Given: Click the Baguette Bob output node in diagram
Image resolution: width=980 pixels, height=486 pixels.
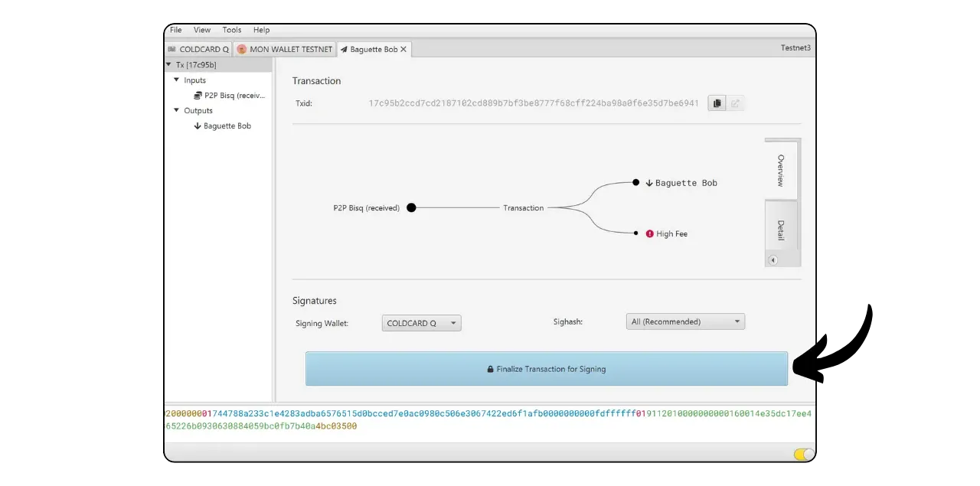Looking at the screenshot, I should pos(635,183).
